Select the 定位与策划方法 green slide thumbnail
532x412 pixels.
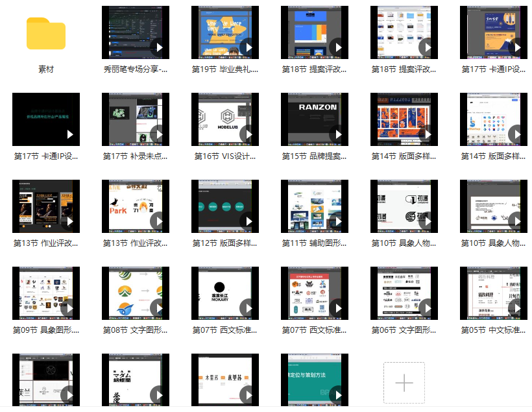315,379
